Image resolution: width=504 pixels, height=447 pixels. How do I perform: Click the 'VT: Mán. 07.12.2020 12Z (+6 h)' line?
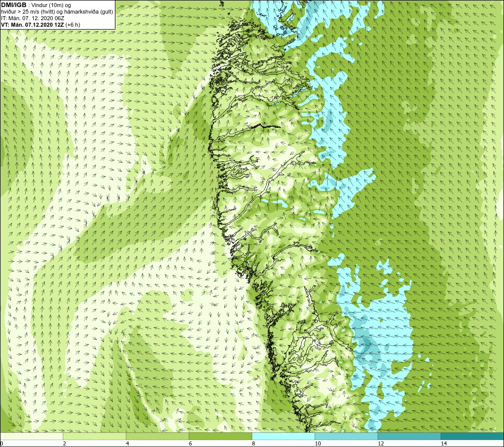click(41, 24)
